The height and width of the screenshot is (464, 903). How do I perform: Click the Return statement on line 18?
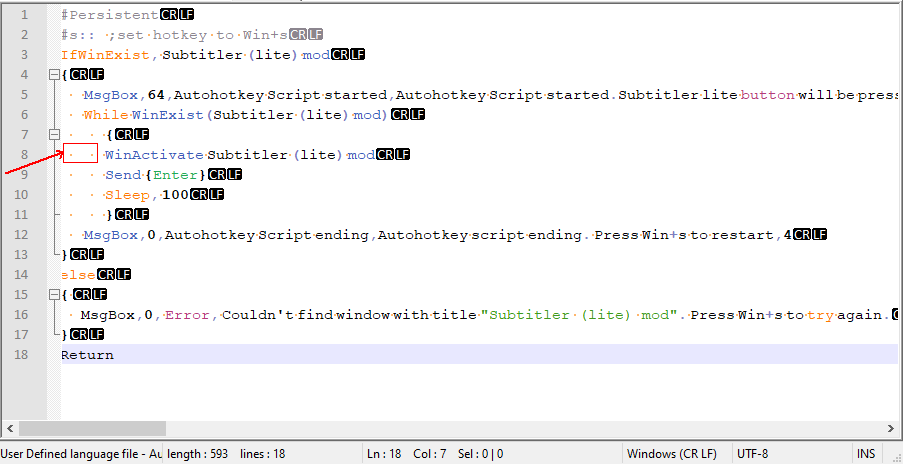(88, 355)
